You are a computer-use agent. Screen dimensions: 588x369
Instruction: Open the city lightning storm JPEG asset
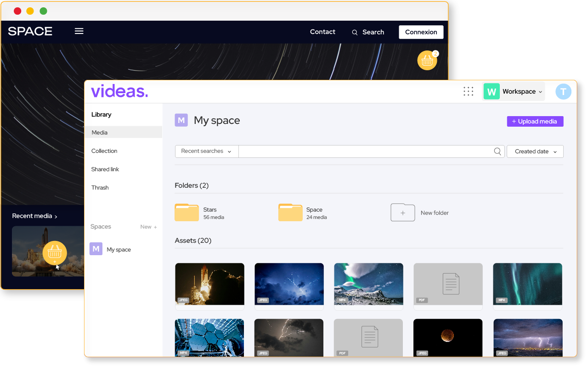click(x=527, y=338)
